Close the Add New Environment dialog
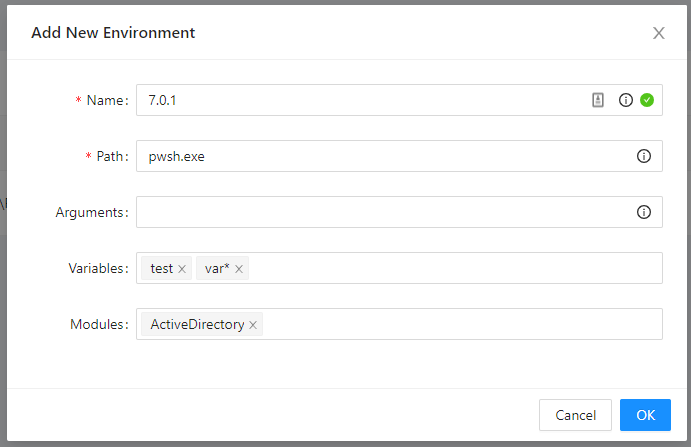Image resolution: width=691 pixels, height=447 pixels. pyautogui.click(x=658, y=33)
